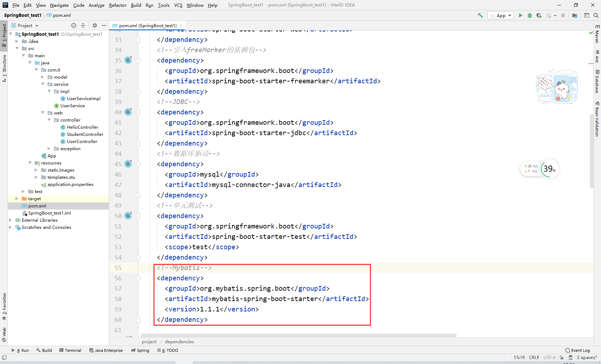Select UserServiceImpl class in project tree
The width and height of the screenshot is (601, 364).
pos(83,98)
